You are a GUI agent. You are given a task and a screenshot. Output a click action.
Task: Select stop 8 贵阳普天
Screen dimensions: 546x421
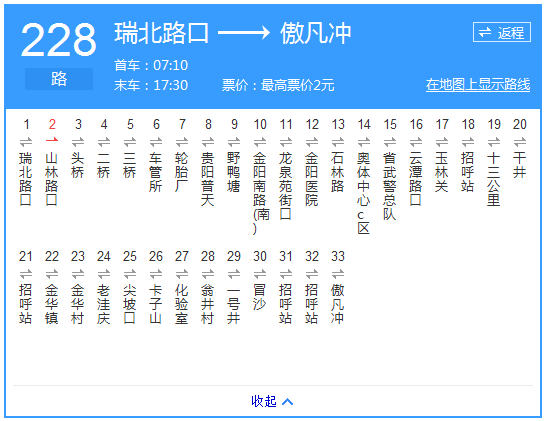208,179
